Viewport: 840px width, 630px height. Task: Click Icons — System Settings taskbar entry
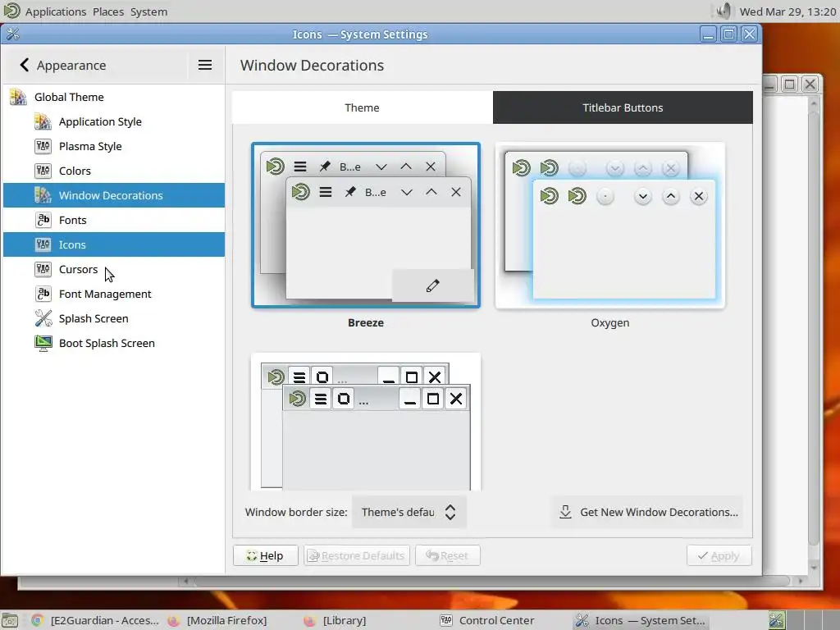tap(641, 620)
